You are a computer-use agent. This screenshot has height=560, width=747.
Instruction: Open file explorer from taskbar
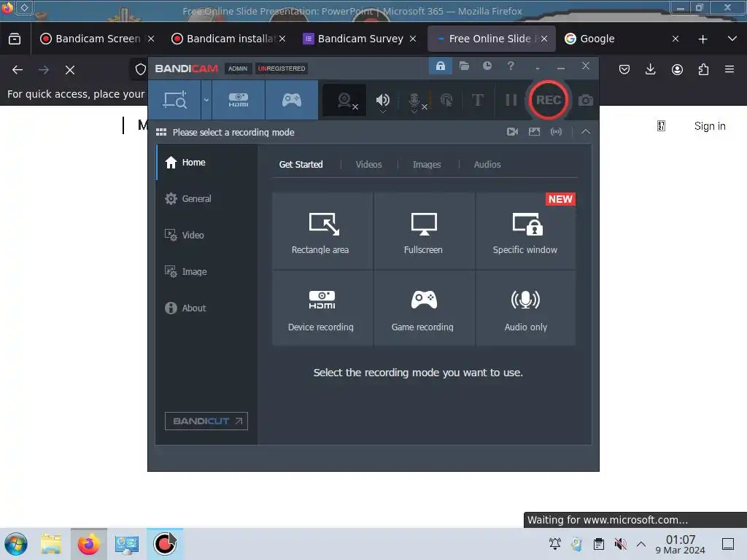coord(52,544)
